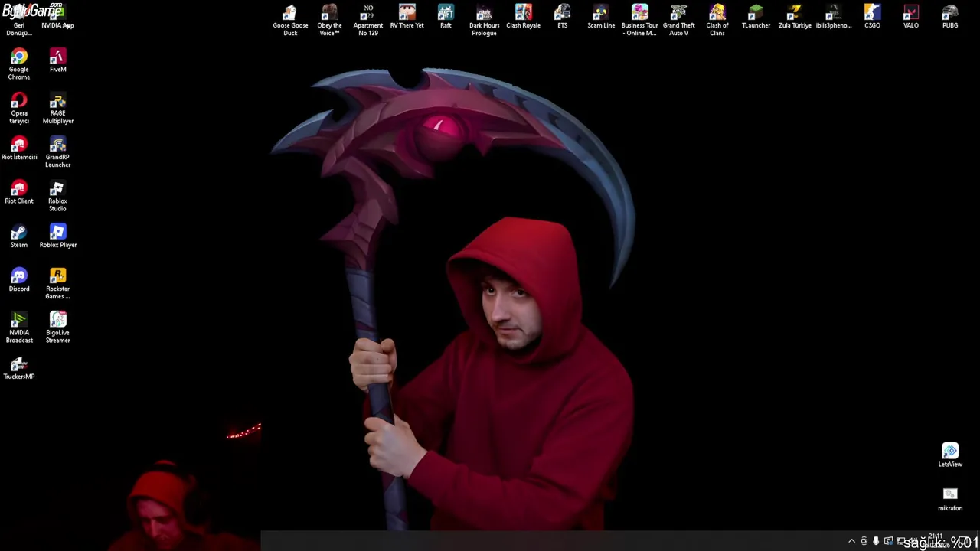Expand the hidden system tray icons chevron

click(851, 541)
